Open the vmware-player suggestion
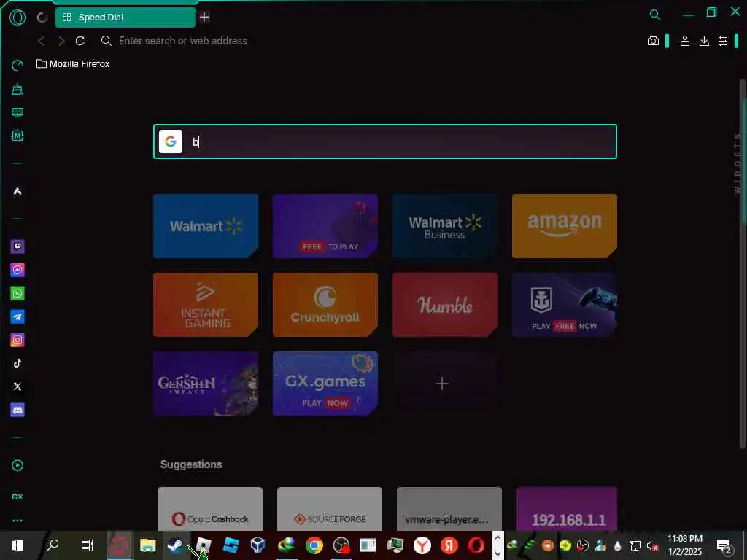This screenshot has width=747, height=560. coord(449,508)
